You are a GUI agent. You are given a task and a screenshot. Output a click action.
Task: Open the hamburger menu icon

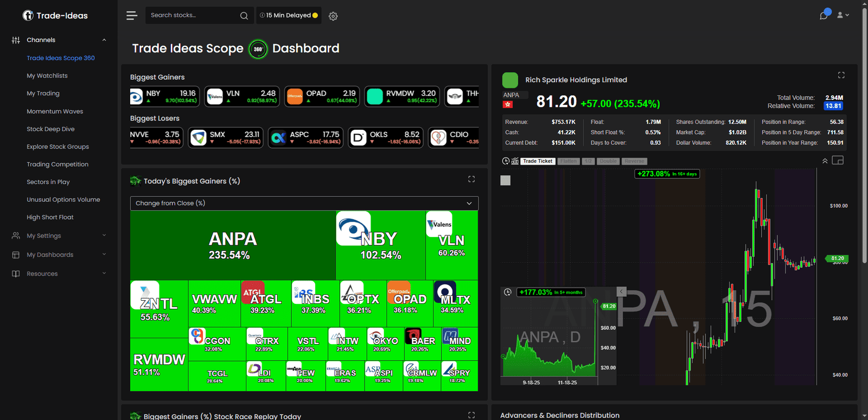pos(132,16)
